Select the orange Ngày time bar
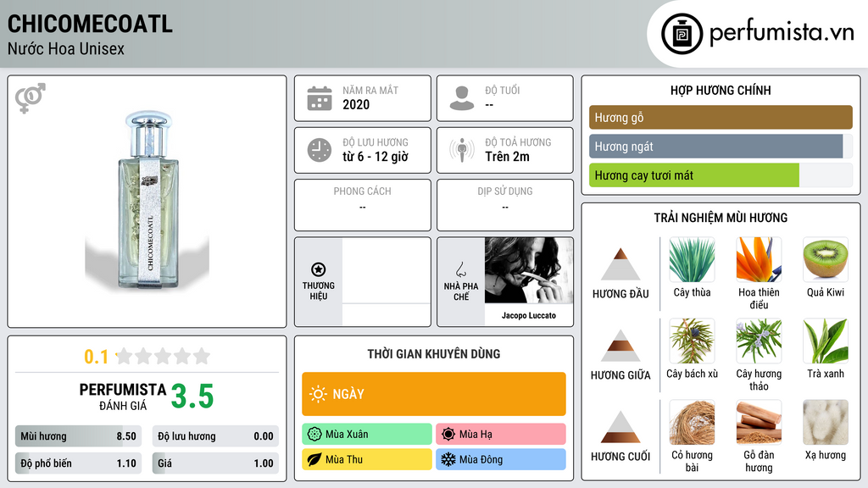This screenshot has height=488, width=868. 434,394
